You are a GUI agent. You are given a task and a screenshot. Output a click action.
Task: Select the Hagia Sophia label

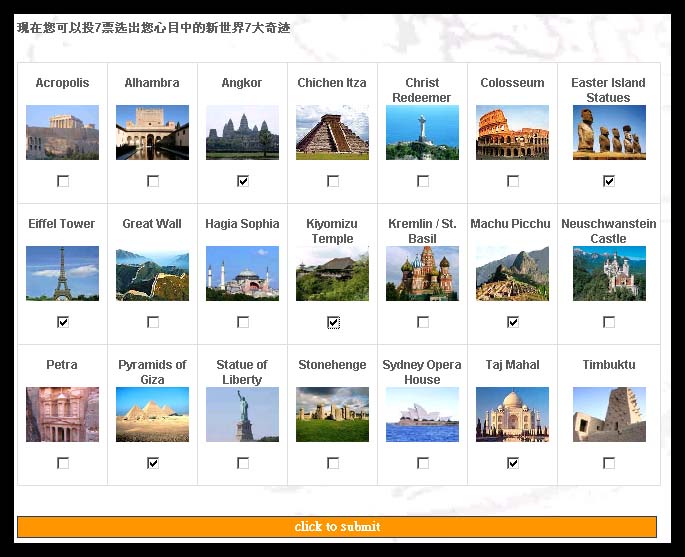coord(242,224)
